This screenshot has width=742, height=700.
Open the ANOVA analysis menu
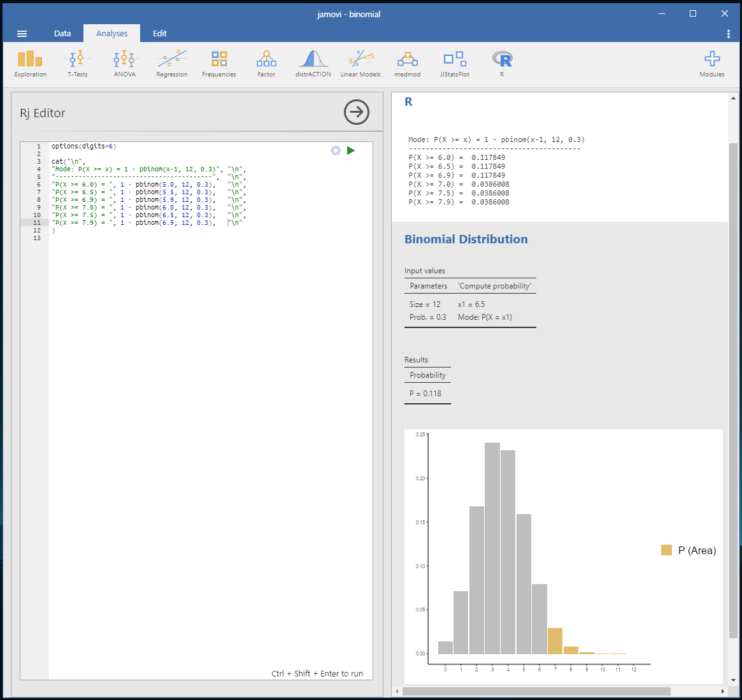coord(125,64)
